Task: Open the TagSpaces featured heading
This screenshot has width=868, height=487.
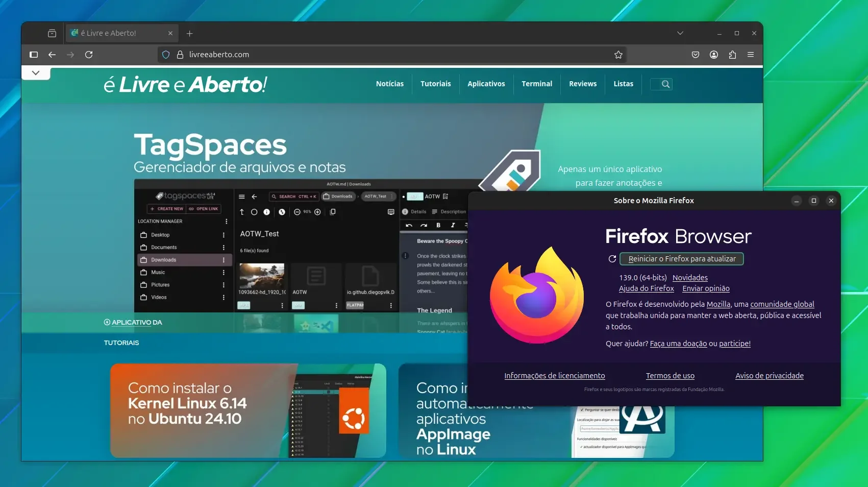Action: [x=210, y=145]
